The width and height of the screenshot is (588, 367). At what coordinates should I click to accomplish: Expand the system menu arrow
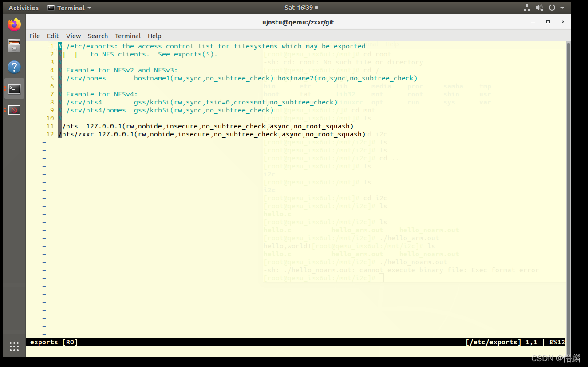(x=562, y=8)
